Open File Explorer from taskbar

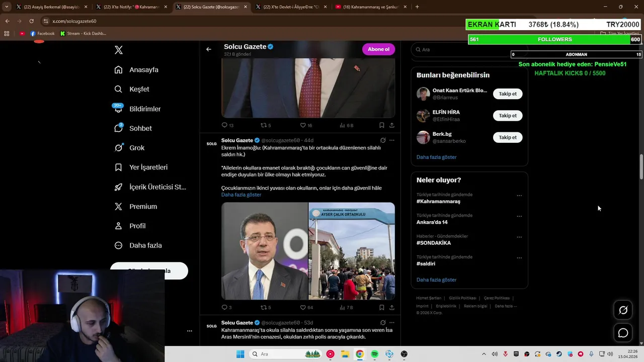(345, 354)
